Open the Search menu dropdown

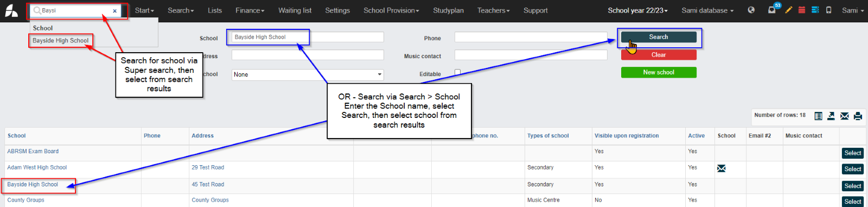point(181,10)
